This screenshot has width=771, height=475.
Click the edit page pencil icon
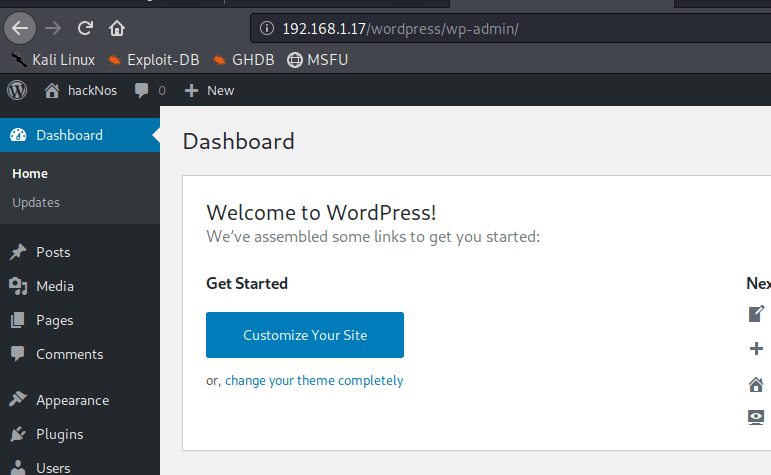[756, 314]
